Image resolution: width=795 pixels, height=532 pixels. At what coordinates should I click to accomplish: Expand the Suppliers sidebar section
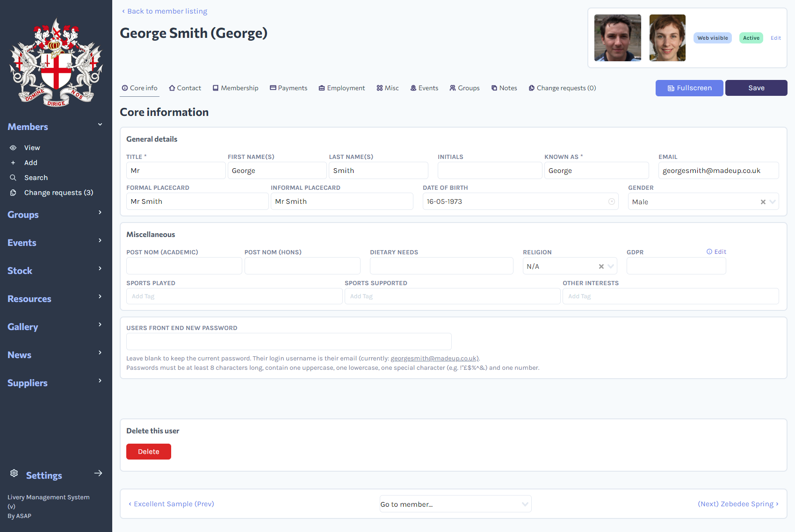(x=27, y=382)
